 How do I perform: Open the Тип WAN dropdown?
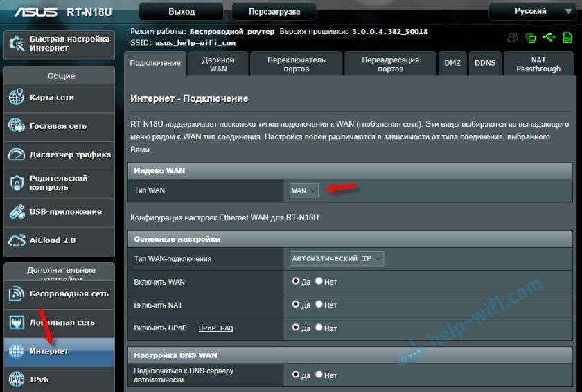point(304,190)
